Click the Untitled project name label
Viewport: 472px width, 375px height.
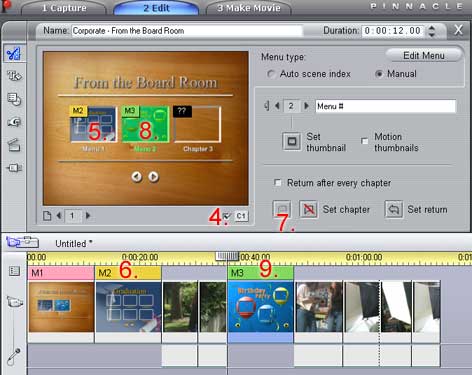[x=74, y=244]
